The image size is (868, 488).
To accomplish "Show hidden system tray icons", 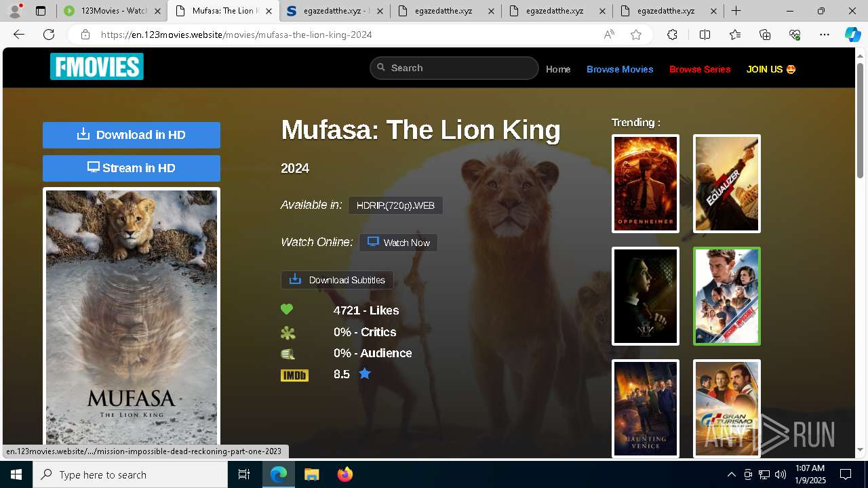I will [x=731, y=474].
